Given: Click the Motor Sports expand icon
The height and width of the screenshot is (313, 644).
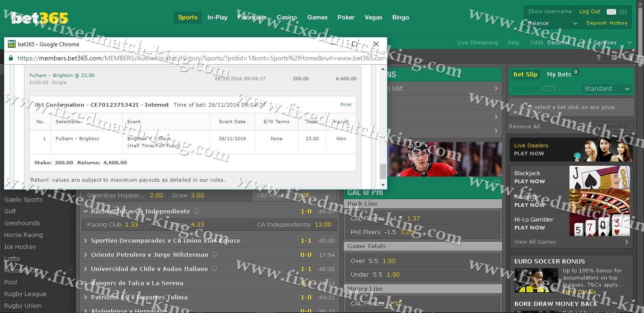Looking at the screenshot, I should click(70, 270).
